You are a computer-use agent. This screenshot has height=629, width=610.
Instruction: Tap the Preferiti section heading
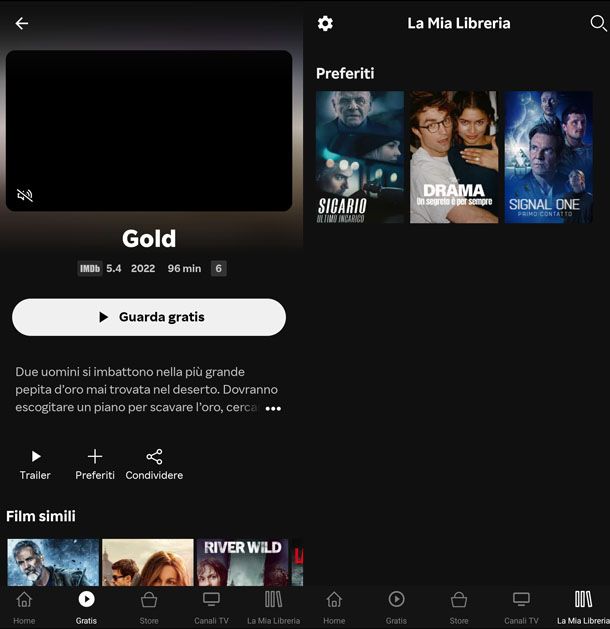pos(345,73)
